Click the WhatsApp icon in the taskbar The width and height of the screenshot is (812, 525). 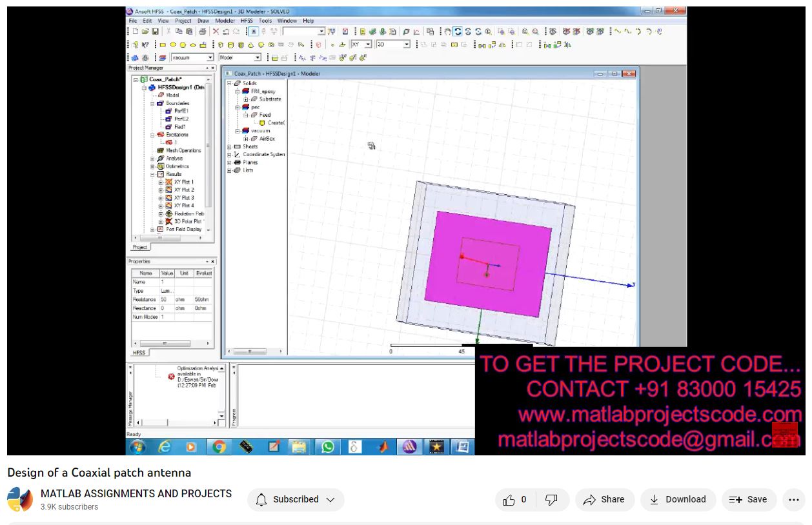click(328, 446)
